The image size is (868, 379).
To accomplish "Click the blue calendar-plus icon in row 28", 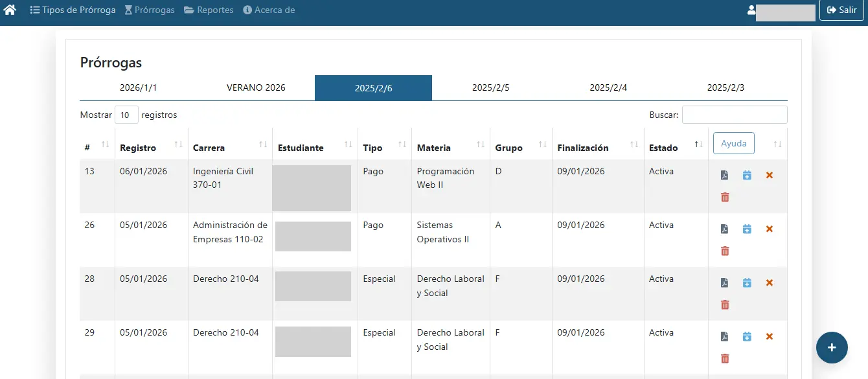I will coord(747,283).
